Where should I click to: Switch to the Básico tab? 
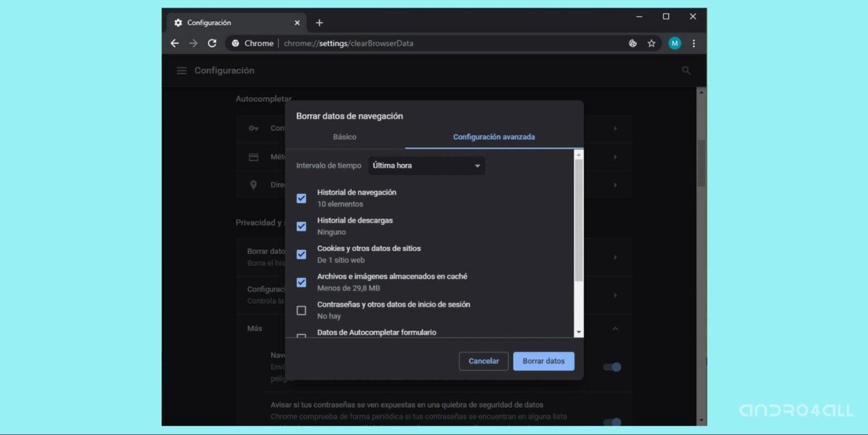coord(344,137)
